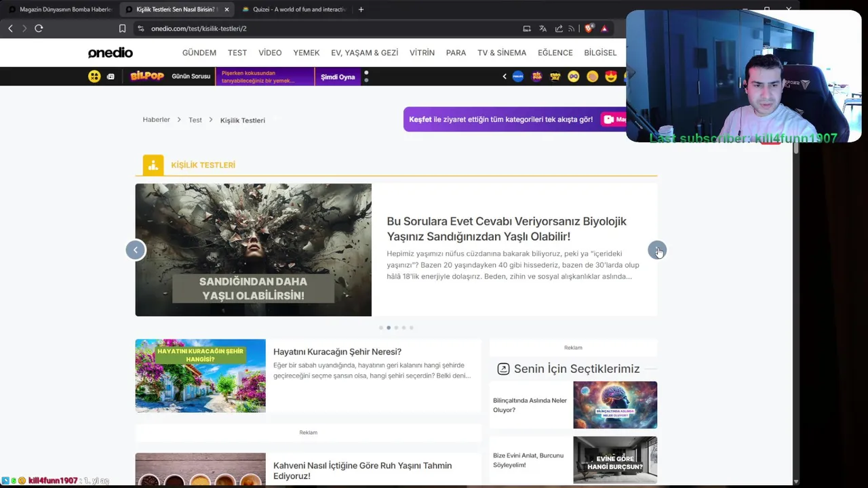Open the VİDEO menu
The image size is (868, 488).
point(270,53)
